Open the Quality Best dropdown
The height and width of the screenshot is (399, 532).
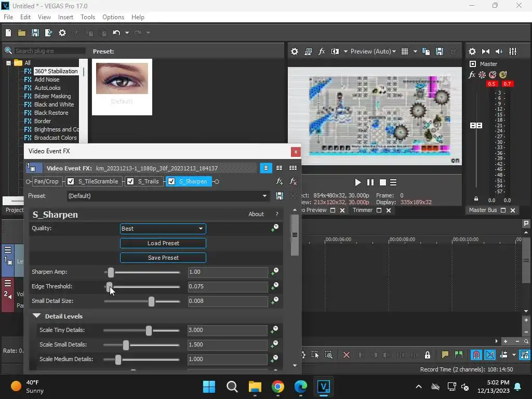coord(163,229)
